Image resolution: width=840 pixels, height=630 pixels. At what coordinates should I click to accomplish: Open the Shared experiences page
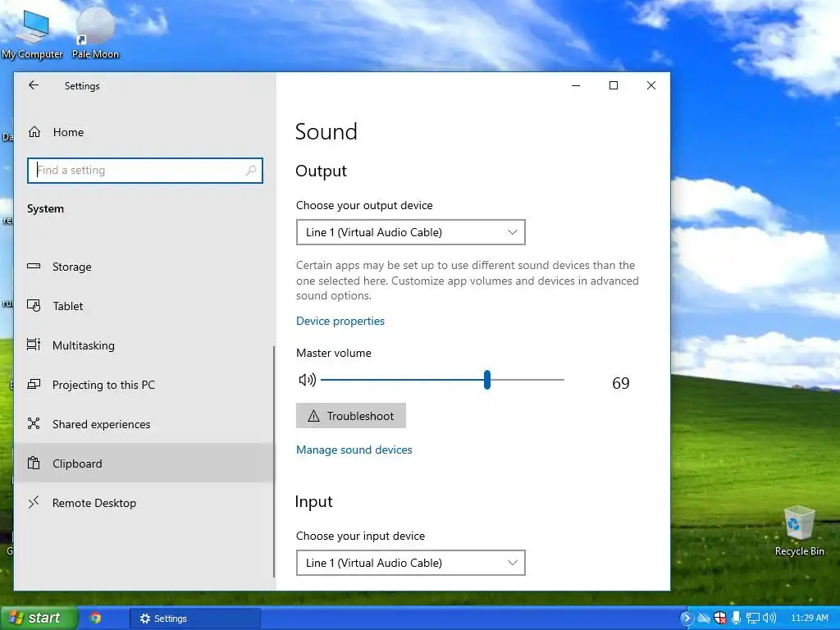tap(144, 424)
